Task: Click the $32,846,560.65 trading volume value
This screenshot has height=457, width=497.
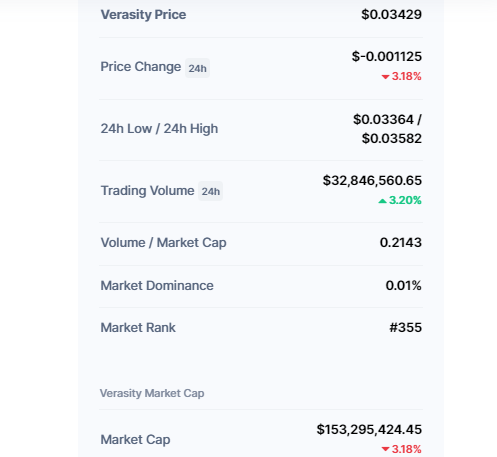Action: (x=372, y=181)
